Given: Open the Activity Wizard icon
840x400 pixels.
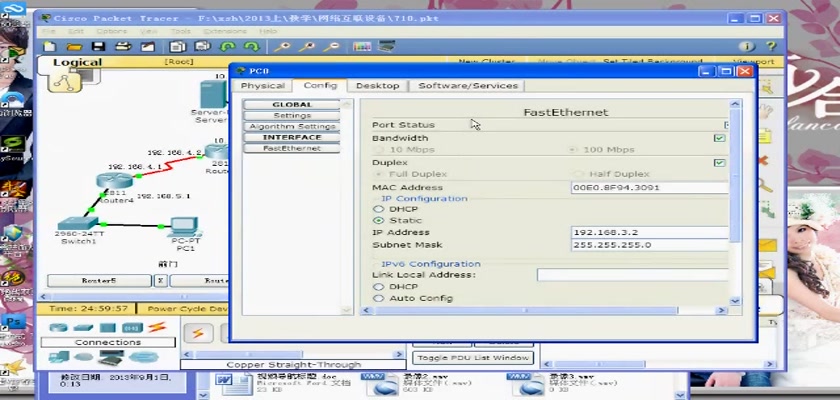Looking at the screenshot, I should [x=148, y=47].
